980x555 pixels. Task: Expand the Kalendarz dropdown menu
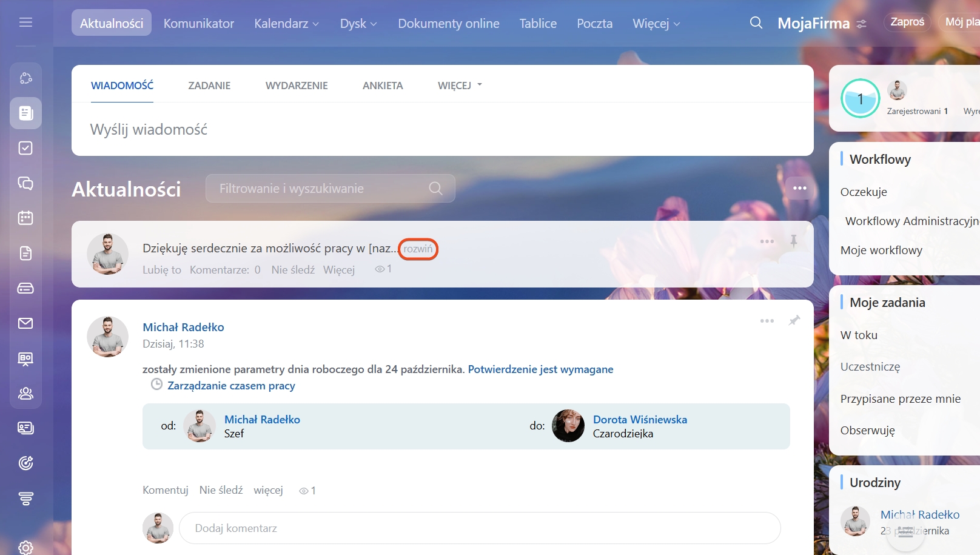click(x=286, y=24)
